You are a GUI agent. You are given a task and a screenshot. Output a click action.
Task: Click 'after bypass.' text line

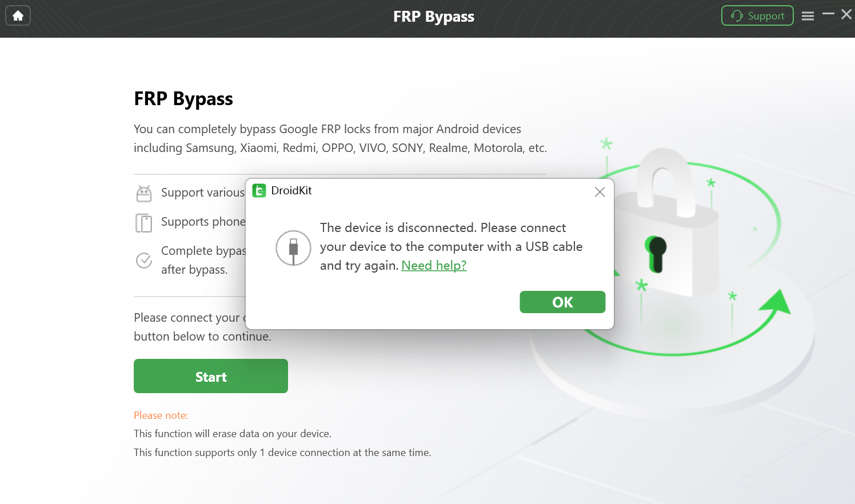(194, 270)
